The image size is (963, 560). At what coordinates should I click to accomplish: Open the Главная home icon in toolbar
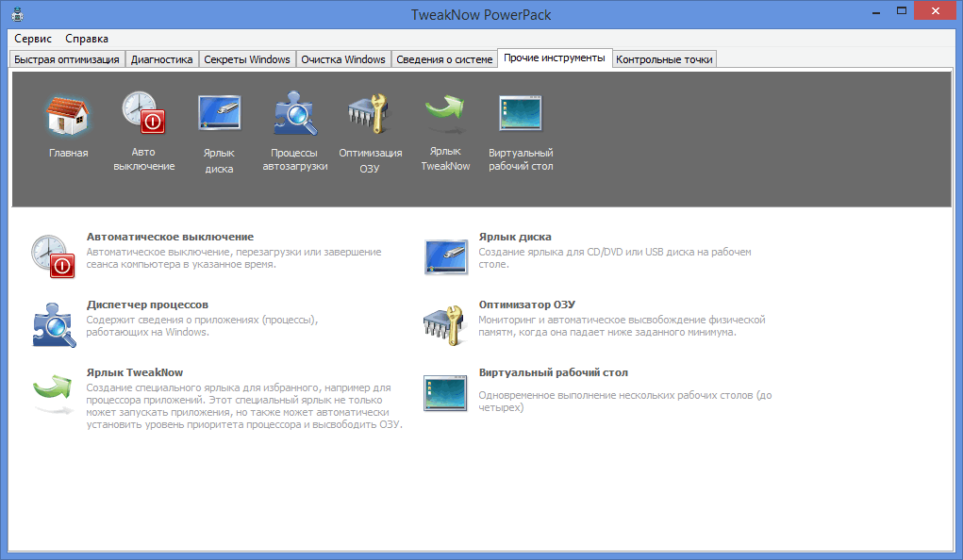pyautogui.click(x=68, y=115)
